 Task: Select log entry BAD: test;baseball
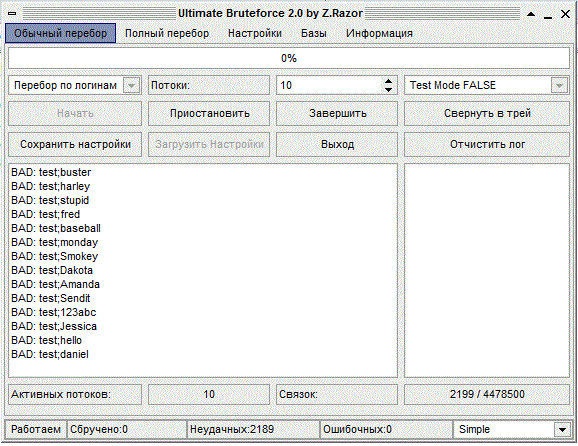pyautogui.click(x=56, y=229)
